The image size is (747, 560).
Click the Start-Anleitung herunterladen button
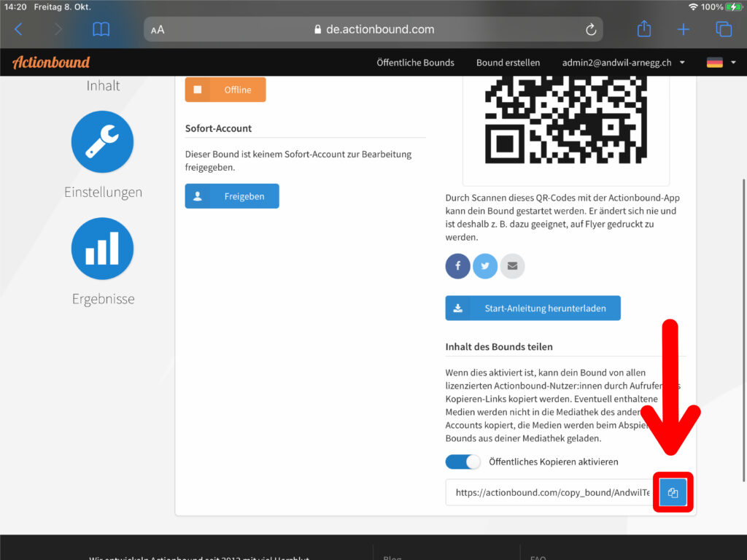point(533,308)
